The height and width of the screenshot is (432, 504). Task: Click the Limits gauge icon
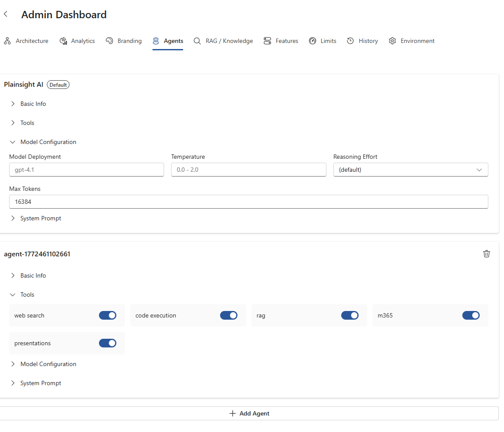[313, 40]
